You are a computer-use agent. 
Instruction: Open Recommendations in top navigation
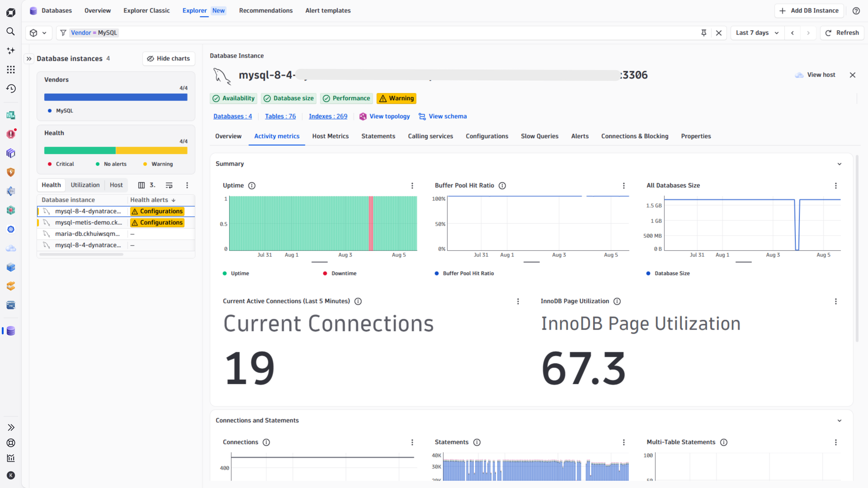[266, 10]
